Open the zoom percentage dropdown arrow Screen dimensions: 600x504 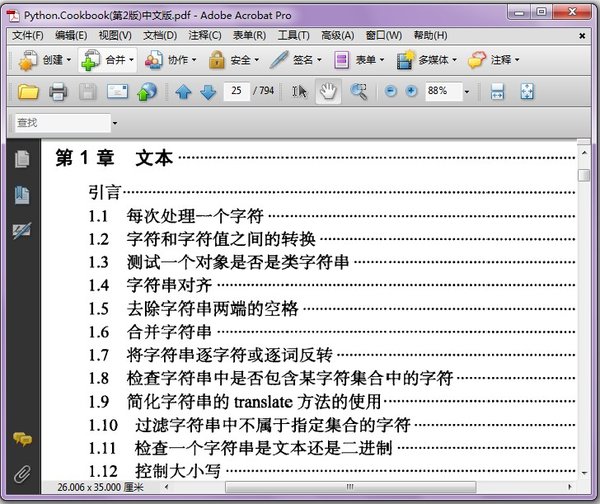(467, 92)
